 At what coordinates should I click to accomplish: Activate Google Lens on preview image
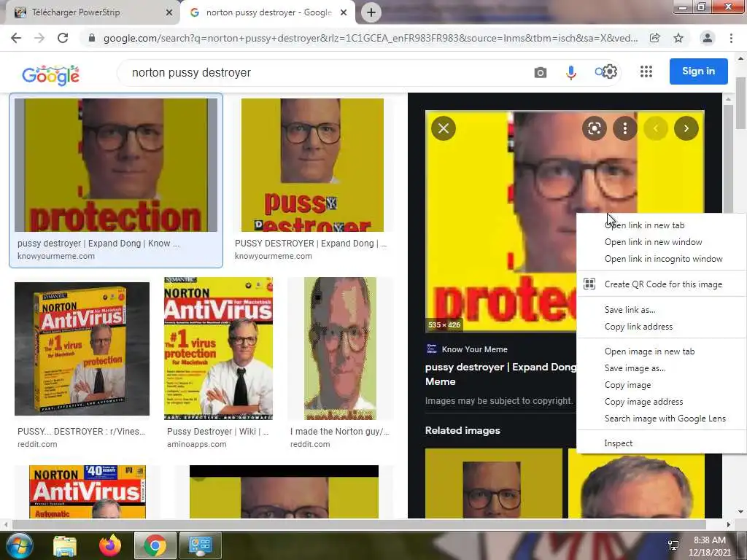(594, 128)
